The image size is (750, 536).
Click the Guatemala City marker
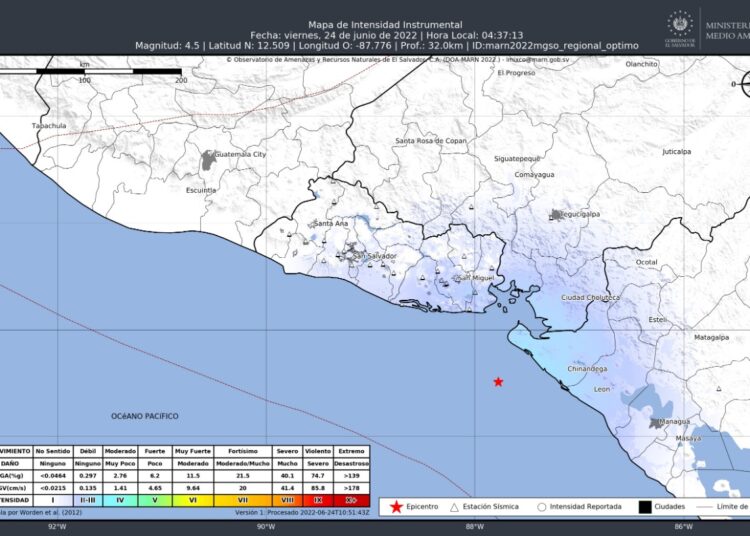click(x=209, y=158)
